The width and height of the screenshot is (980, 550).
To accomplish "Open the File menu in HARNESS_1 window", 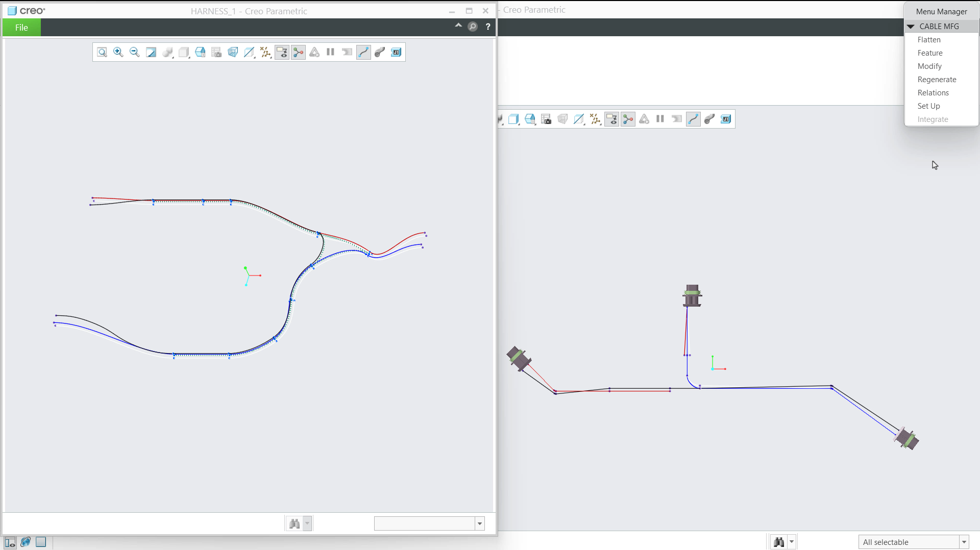I will point(21,28).
